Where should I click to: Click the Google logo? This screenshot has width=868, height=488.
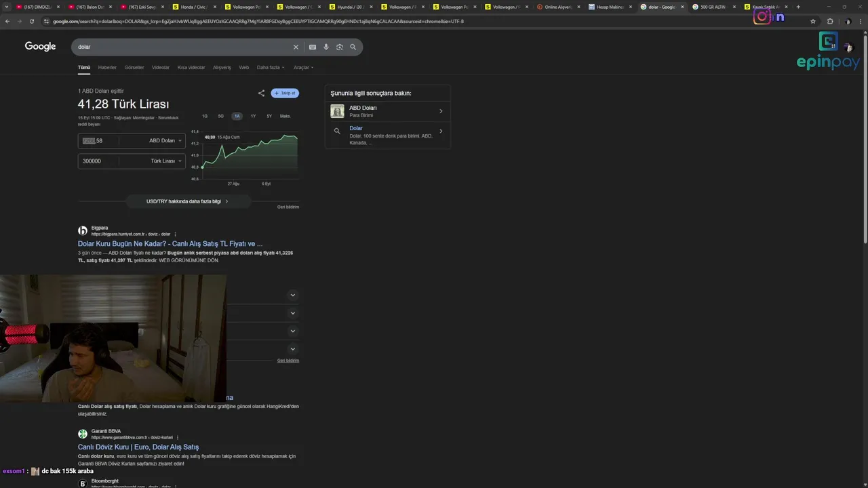[x=40, y=46]
